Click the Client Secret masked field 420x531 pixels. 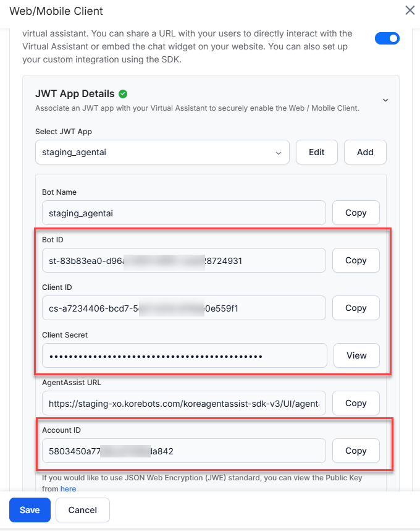183,355
